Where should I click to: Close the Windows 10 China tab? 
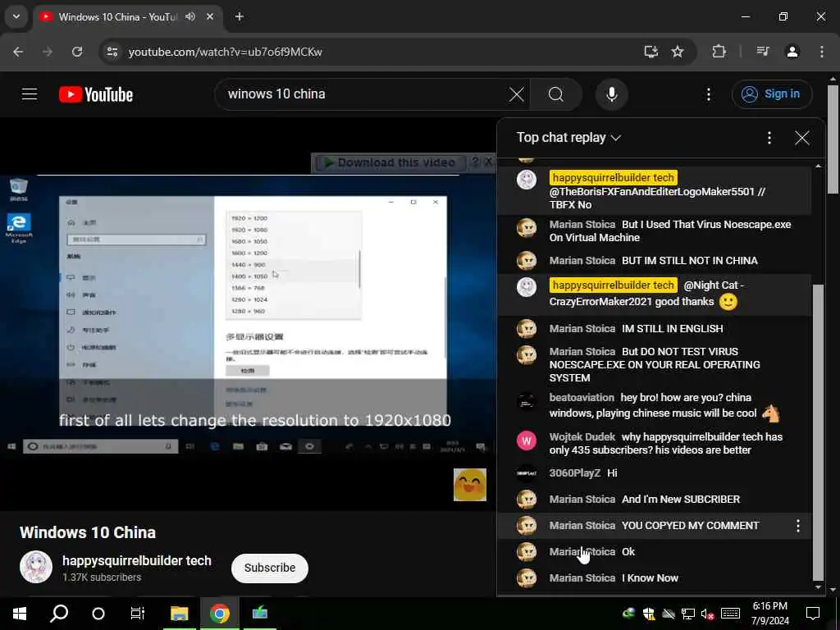[210, 16]
